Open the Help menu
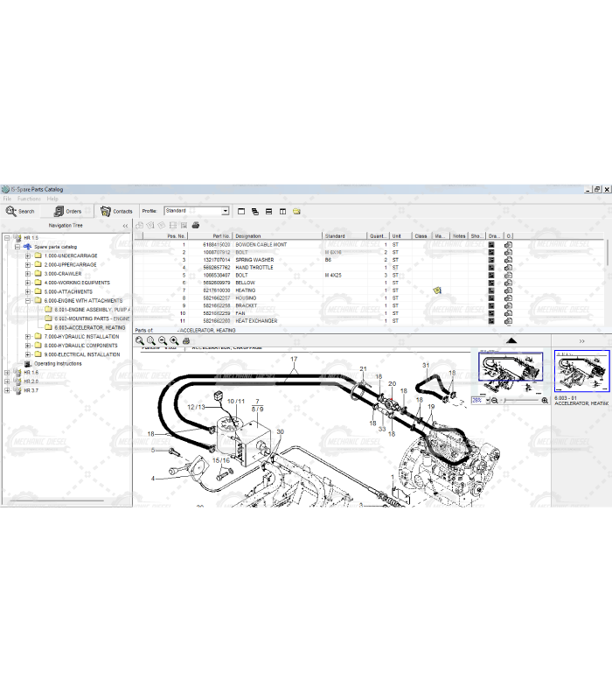Screen dimensions: 612x700 (52, 199)
